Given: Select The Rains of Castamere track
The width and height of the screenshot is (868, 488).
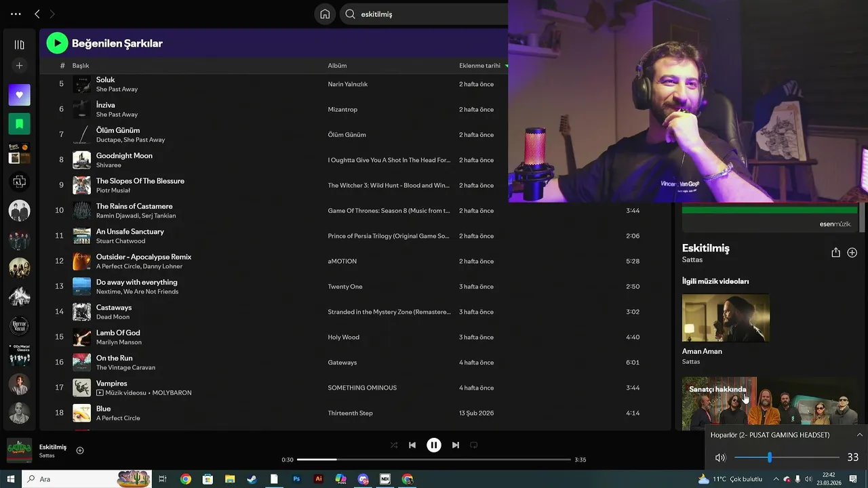Looking at the screenshot, I should pyautogui.click(x=134, y=206).
